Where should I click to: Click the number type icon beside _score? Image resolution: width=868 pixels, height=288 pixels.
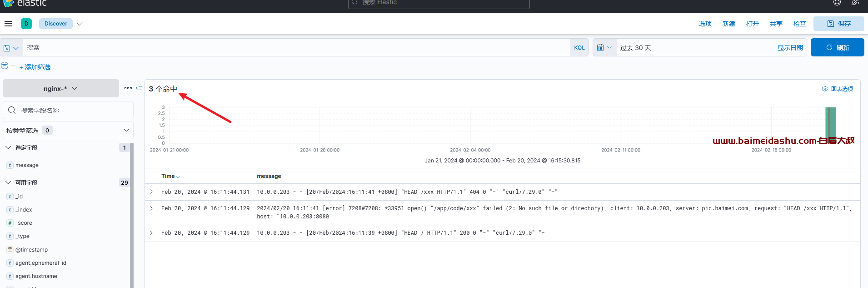[x=10, y=223]
